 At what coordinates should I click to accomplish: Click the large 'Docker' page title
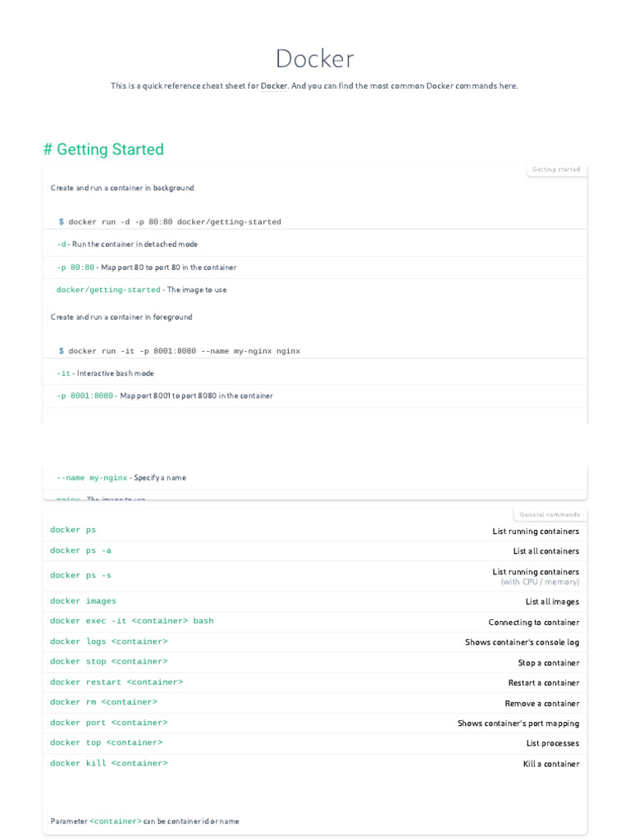pyautogui.click(x=315, y=59)
